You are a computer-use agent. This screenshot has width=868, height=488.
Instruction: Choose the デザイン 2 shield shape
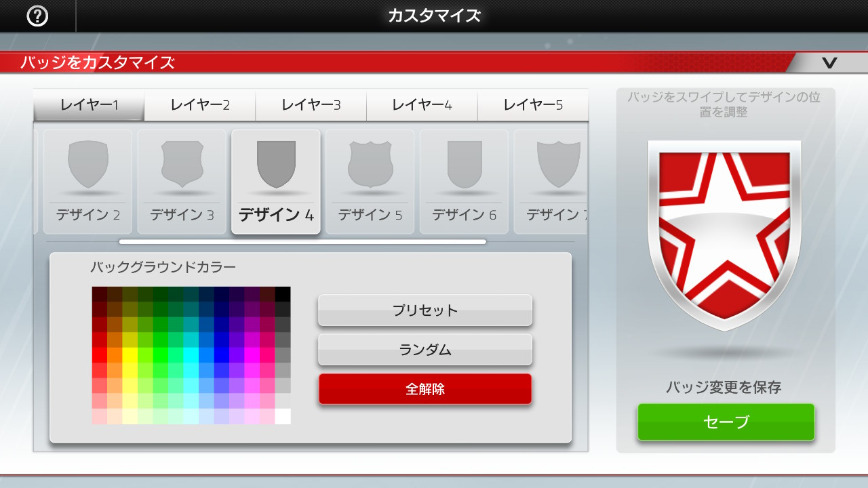click(88, 182)
